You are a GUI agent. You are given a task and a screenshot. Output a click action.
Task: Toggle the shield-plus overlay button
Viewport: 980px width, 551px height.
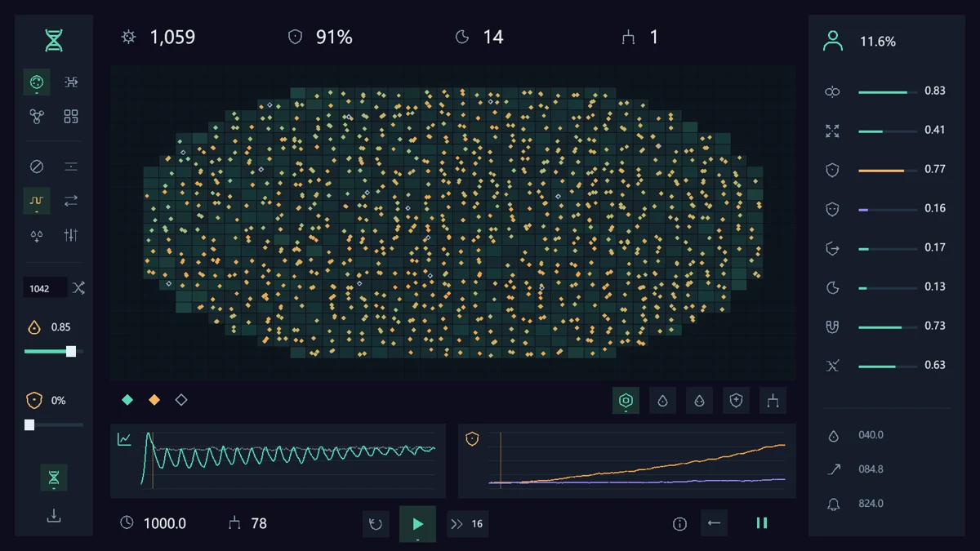tap(737, 401)
